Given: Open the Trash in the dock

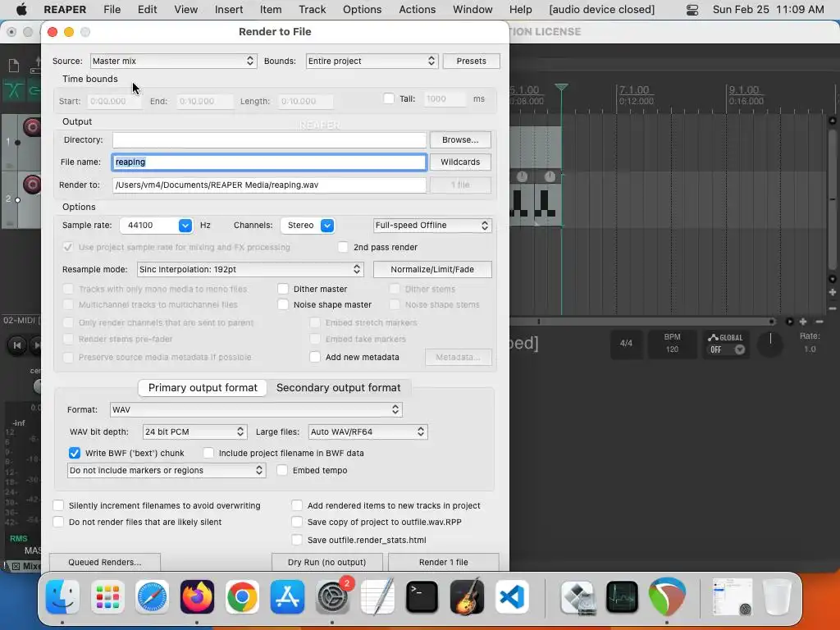Looking at the screenshot, I should click(x=777, y=597).
